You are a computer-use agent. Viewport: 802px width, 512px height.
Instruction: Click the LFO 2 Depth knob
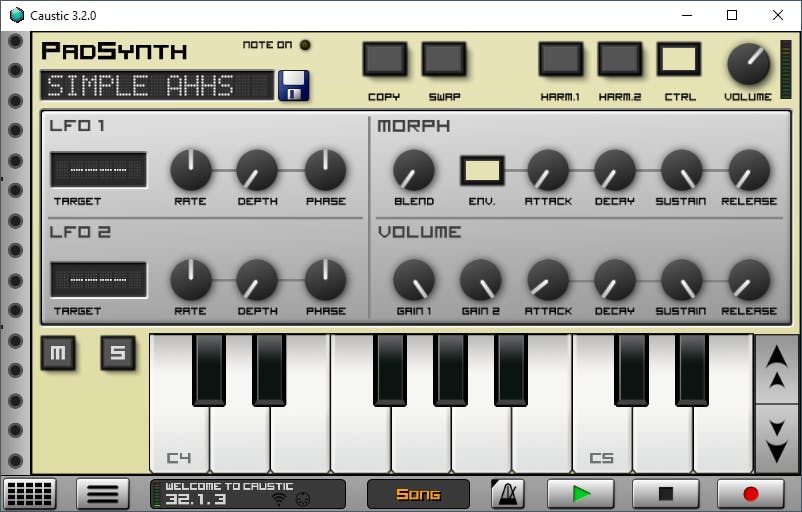(257, 280)
